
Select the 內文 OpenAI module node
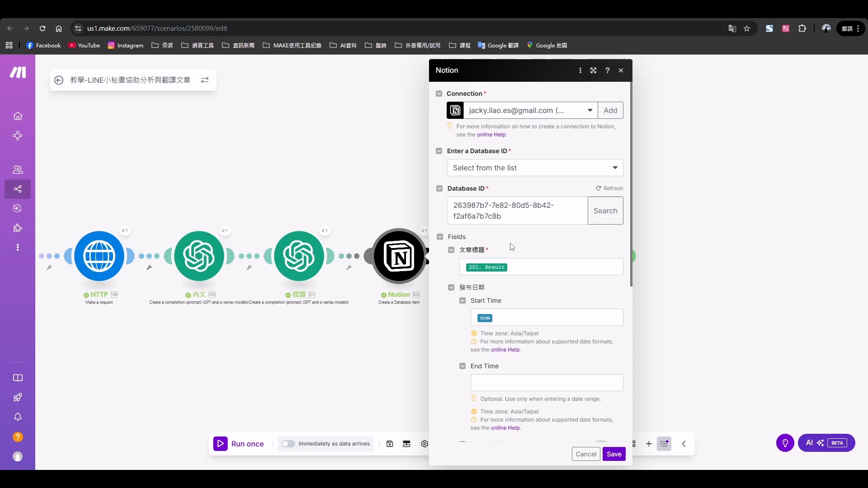click(199, 256)
